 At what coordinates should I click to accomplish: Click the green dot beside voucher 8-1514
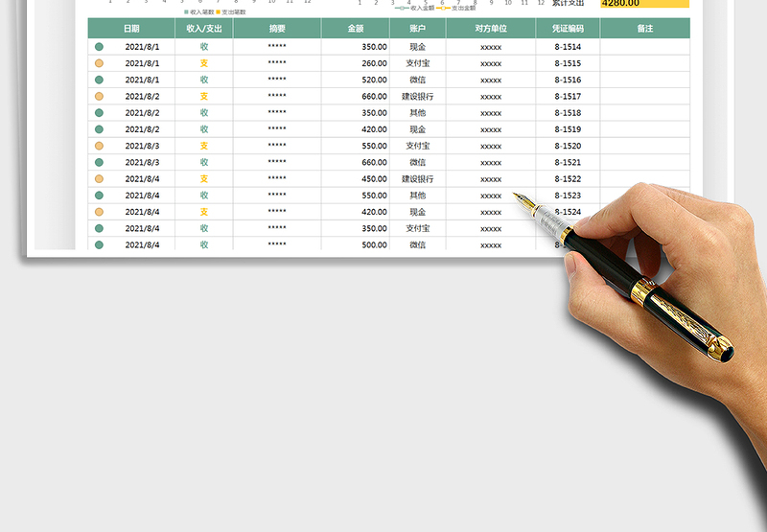coord(99,47)
